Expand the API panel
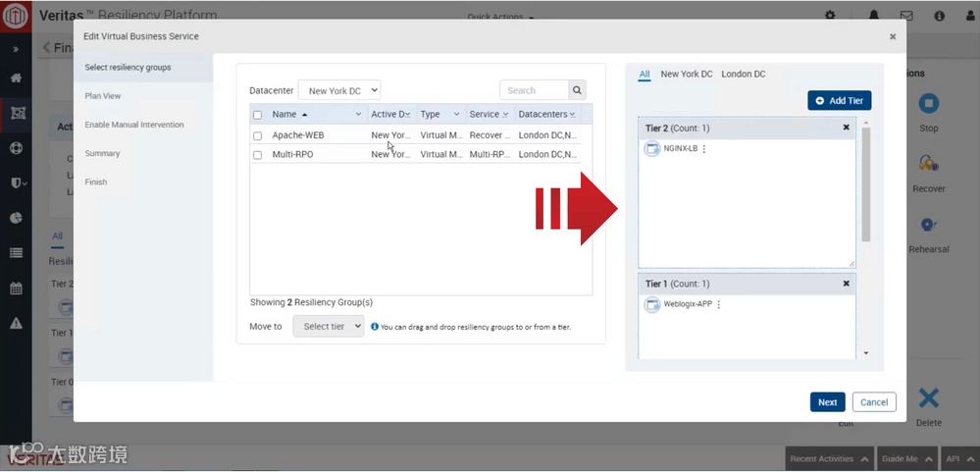Image resolution: width=980 pixels, height=472 pixels. (x=959, y=459)
